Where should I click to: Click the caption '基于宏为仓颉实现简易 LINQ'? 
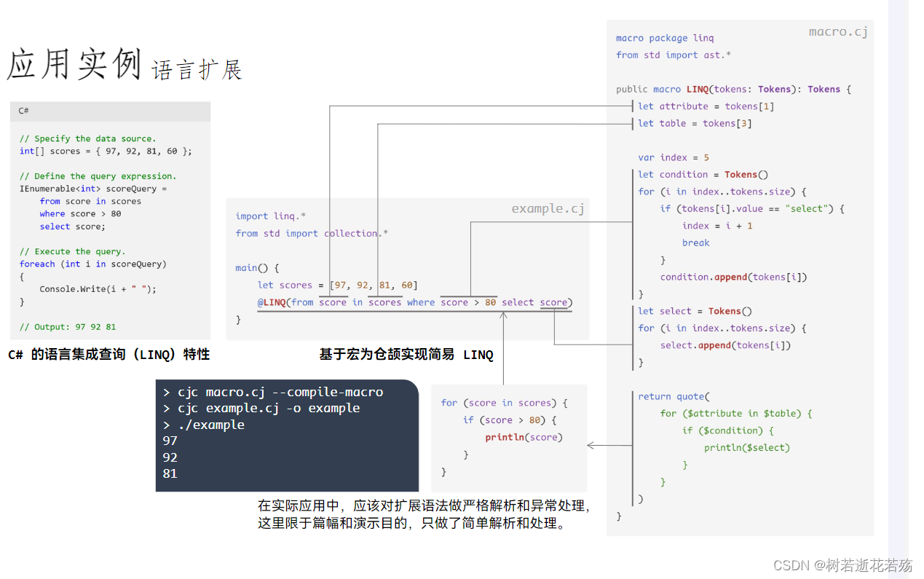pos(406,355)
